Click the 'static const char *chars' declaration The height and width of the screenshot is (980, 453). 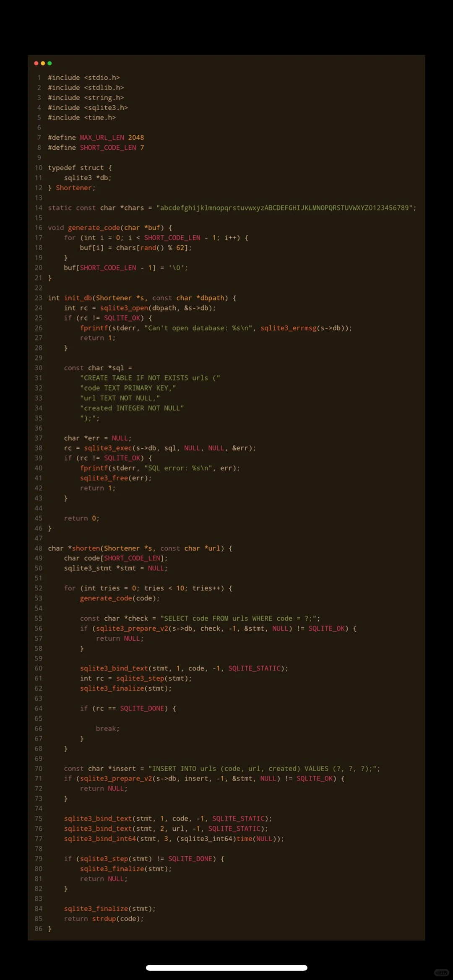(x=232, y=208)
